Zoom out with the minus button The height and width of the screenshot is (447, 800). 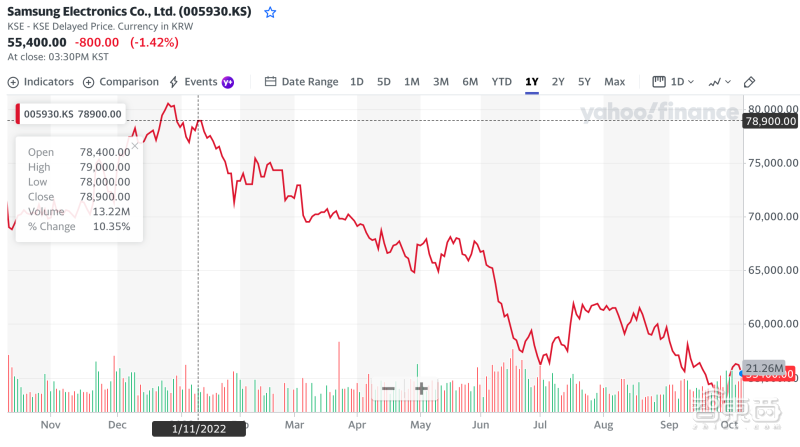pyautogui.click(x=388, y=389)
